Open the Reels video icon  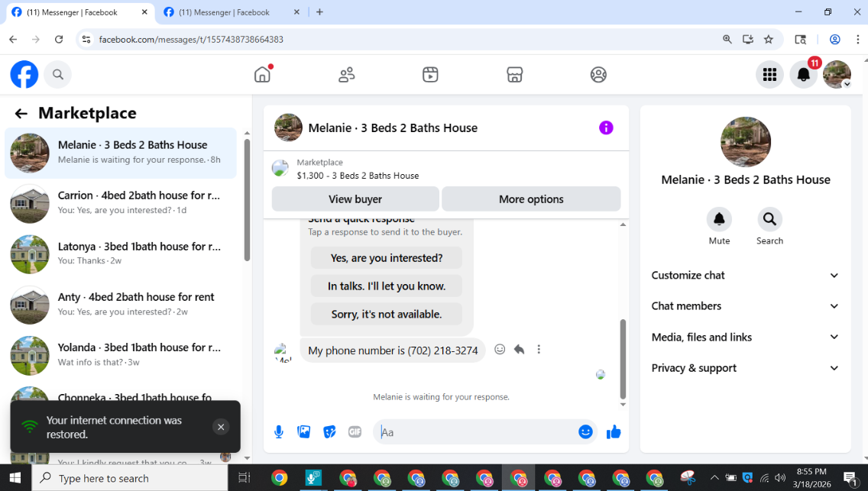430,75
